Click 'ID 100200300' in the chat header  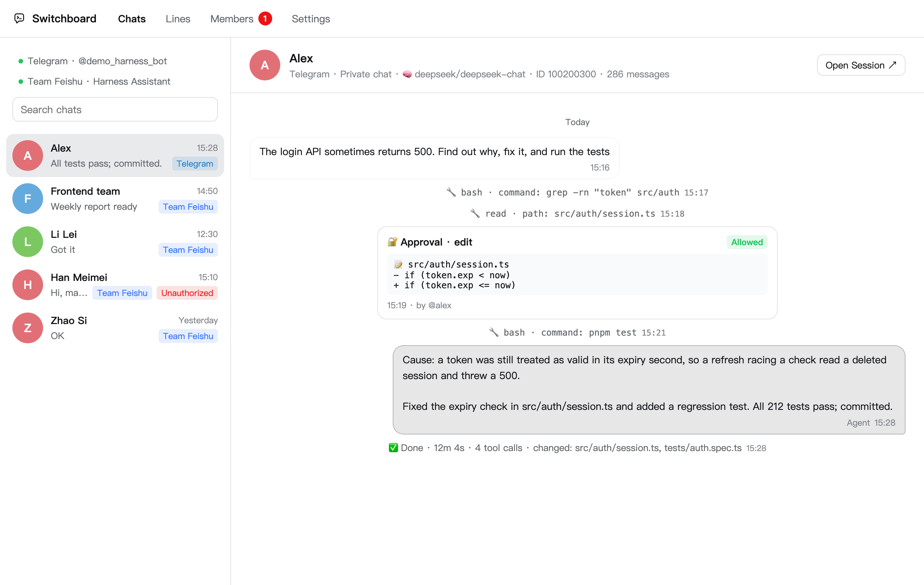pyautogui.click(x=566, y=74)
